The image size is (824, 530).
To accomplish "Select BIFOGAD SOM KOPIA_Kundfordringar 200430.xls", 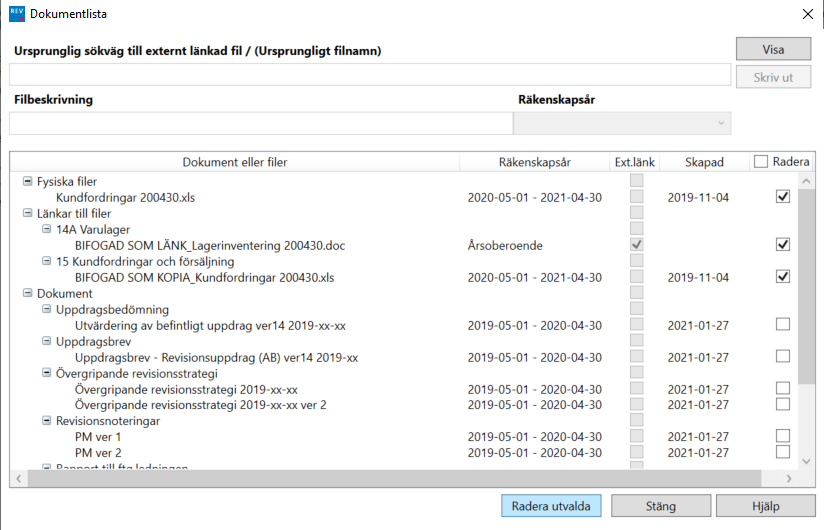I will pyautogui.click(x=204, y=277).
